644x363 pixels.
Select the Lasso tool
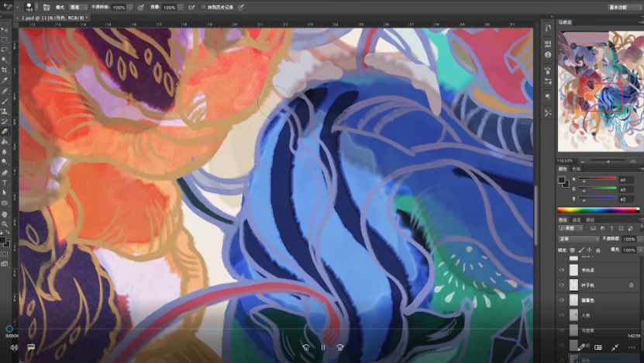(5, 50)
